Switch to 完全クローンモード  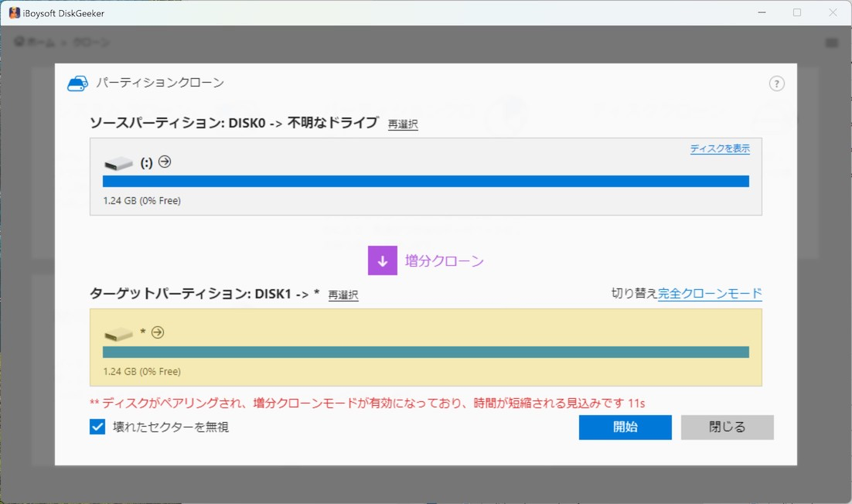(x=710, y=294)
